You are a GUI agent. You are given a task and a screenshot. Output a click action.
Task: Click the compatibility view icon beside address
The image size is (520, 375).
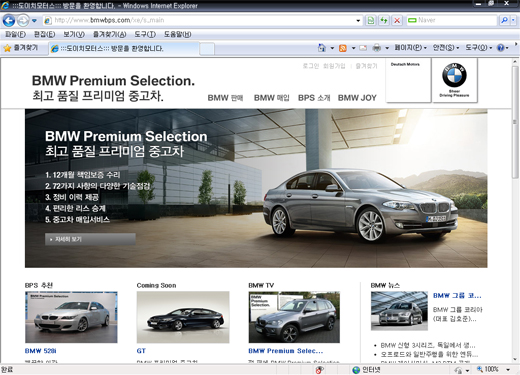pos(371,20)
